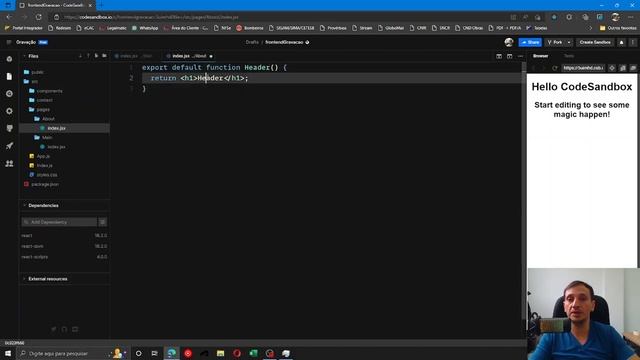Open the Search icon in the sidebar
Viewport: 640px width, 360px height.
pyautogui.click(x=9, y=93)
